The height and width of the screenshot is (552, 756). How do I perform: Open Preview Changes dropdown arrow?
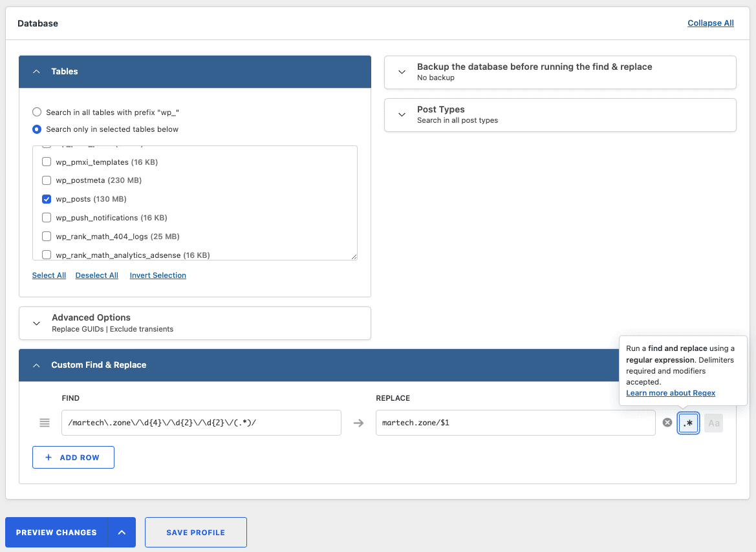pos(122,533)
